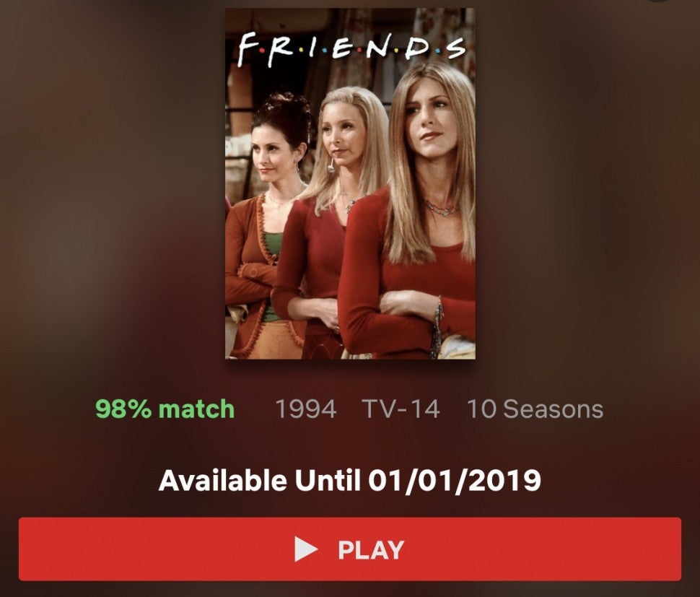Screen dimensions: 700x597
Task: Dismiss using the partial close circle at top corner
Action: (658, 1)
